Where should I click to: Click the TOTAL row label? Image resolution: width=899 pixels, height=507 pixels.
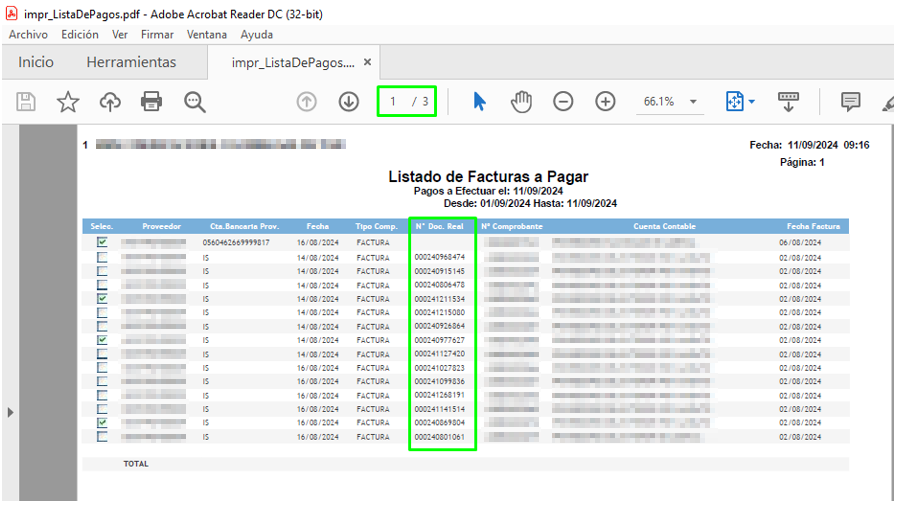pyautogui.click(x=136, y=464)
